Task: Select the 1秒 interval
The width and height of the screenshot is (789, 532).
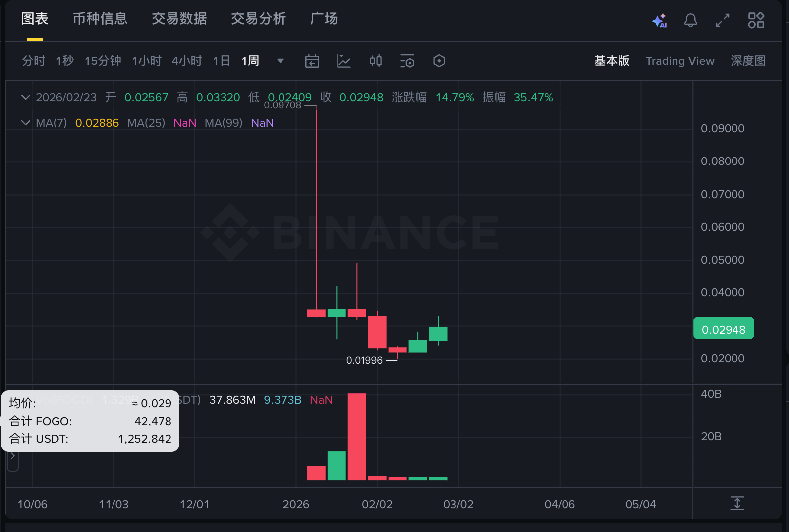Action: tap(65, 61)
